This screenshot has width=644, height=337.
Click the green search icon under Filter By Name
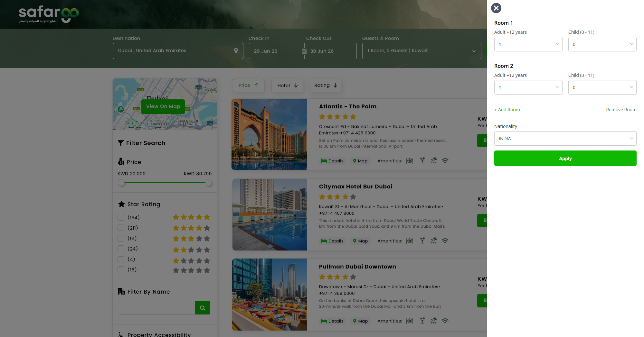[x=203, y=308]
